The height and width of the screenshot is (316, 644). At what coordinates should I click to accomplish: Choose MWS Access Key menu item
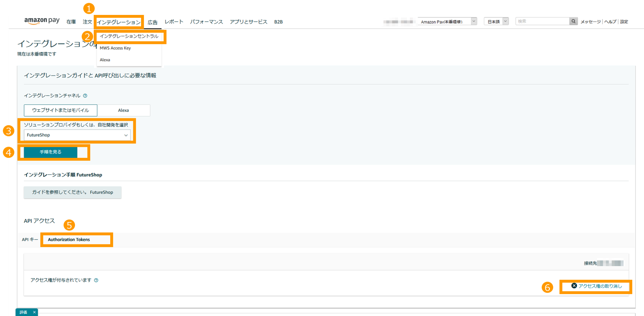click(x=115, y=48)
